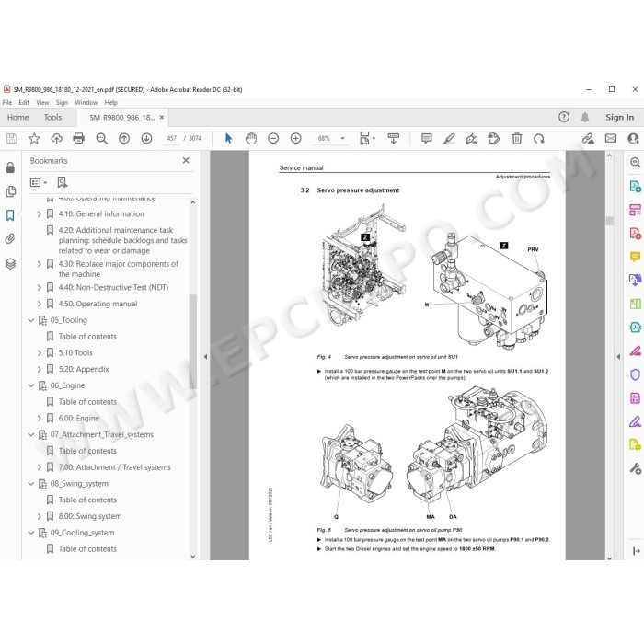Go to the previous page with the up arrow
This screenshot has width=644, height=644.
tap(124, 138)
